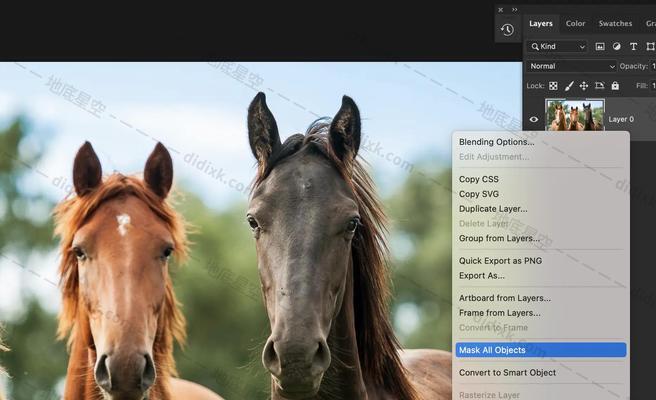
Task: Open the History panel icon
Action: tap(507, 29)
